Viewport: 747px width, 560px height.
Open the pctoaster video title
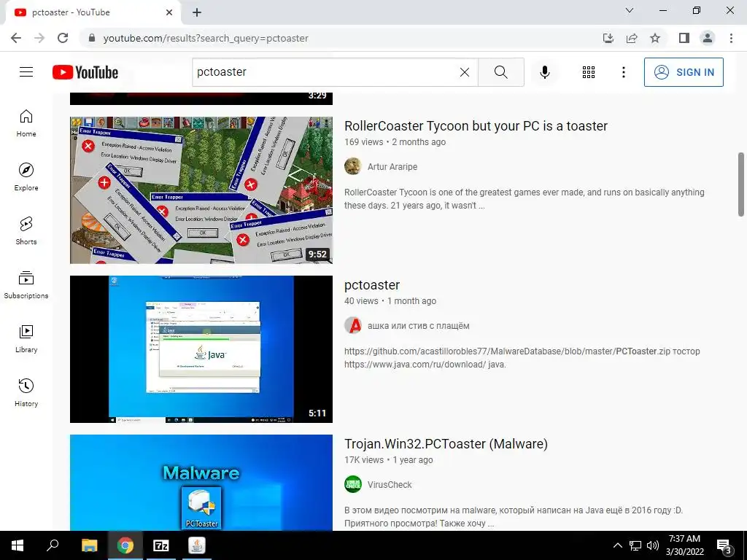[371, 285]
